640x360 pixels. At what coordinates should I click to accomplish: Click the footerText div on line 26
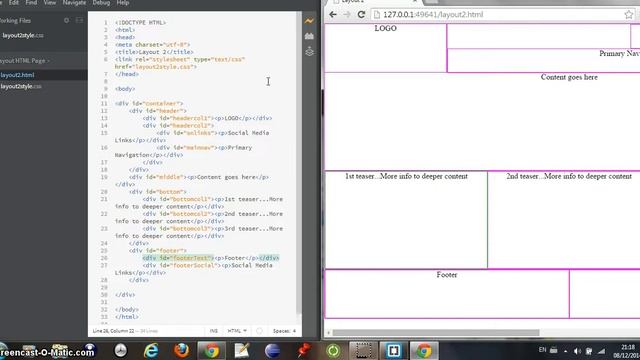pos(211,258)
